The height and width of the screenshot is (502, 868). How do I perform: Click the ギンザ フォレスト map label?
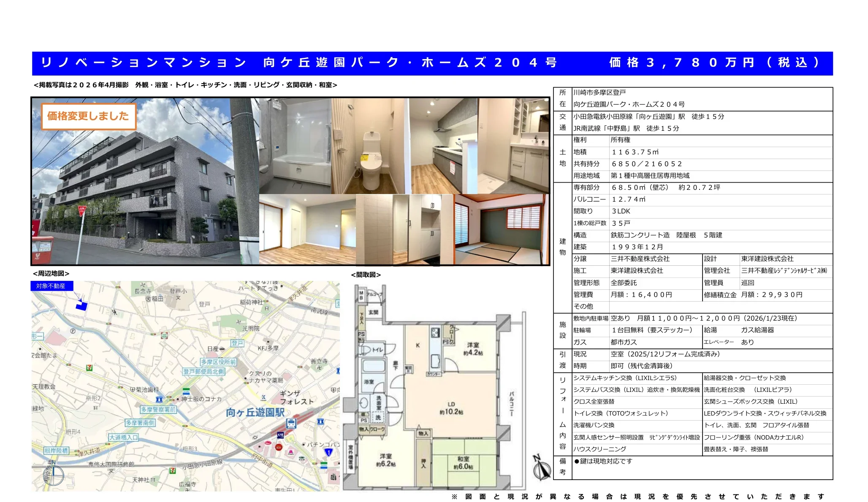[x=297, y=397]
